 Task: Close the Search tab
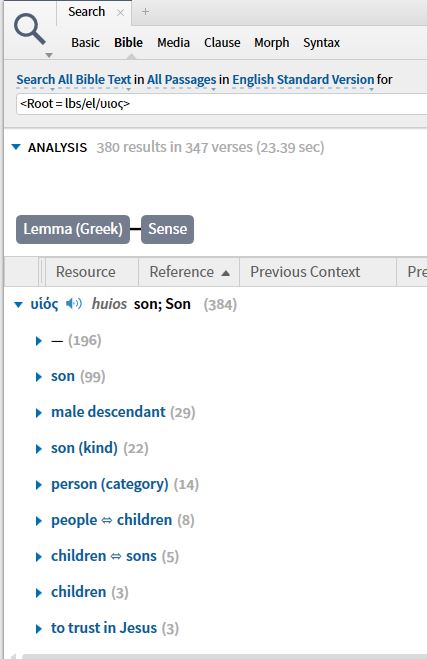pos(120,13)
